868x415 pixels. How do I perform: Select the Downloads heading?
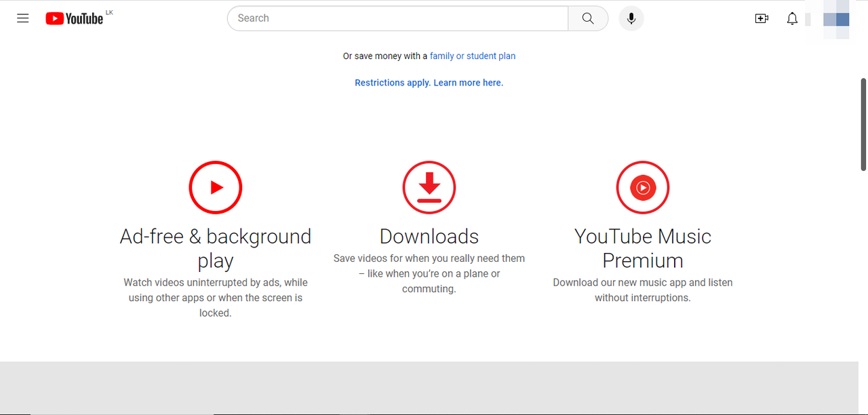point(429,236)
